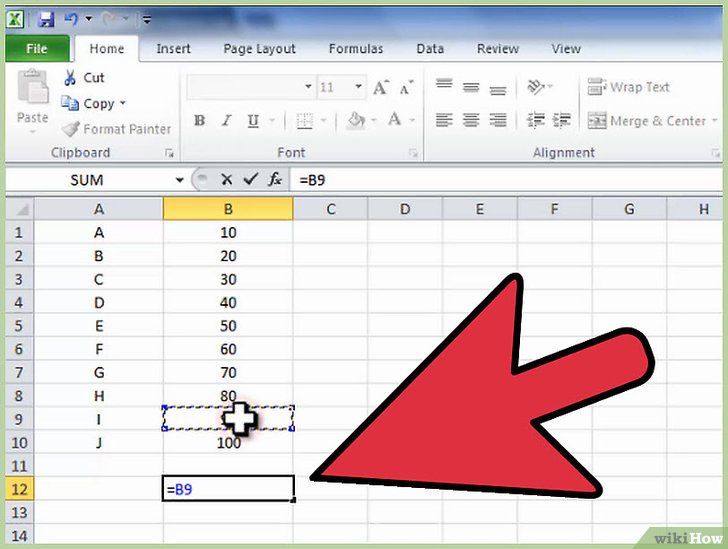The width and height of the screenshot is (728, 549).
Task: Click the Insert Function fx icon
Action: click(x=275, y=179)
